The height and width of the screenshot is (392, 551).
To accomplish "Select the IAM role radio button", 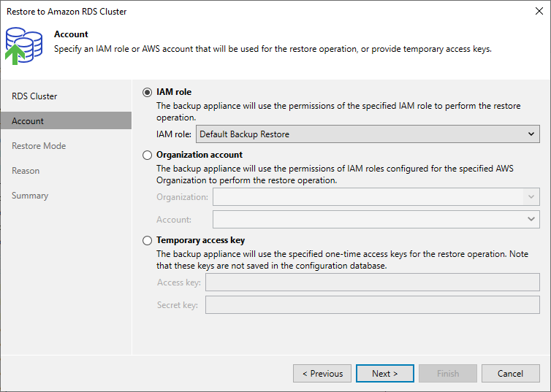I will [x=147, y=92].
